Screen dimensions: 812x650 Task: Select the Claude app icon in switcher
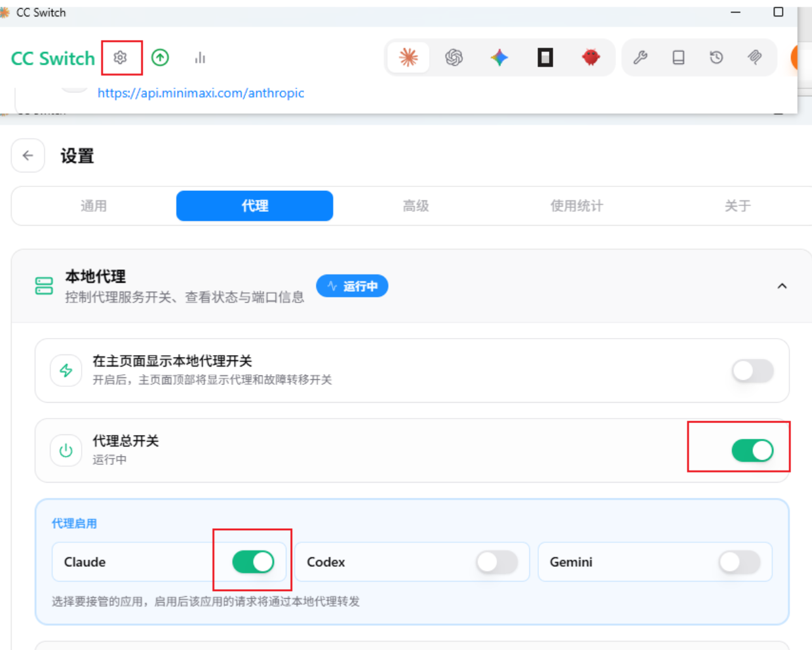click(408, 58)
